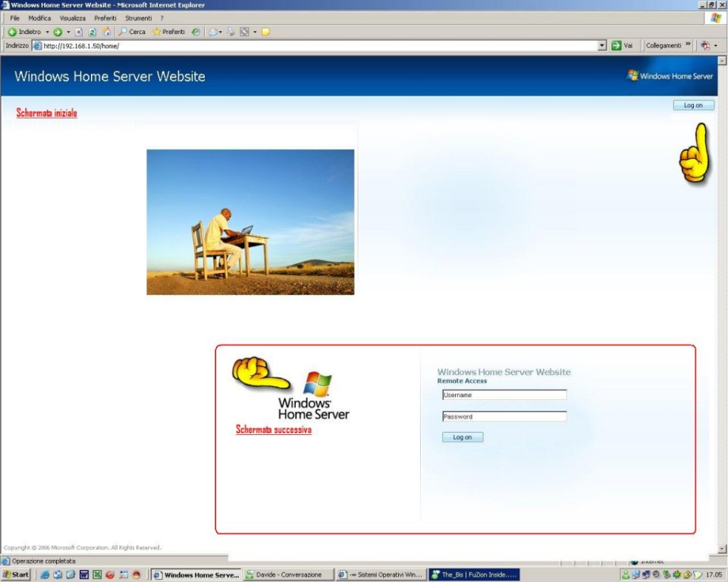Screen dimensions: 728x582
Task: Launch Excel from Quick Launch
Action: pyautogui.click(x=97, y=574)
